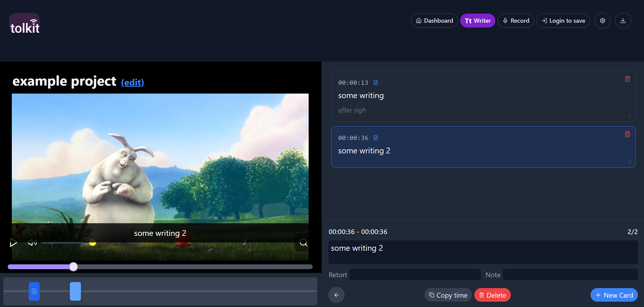Click the red Delete button
Image resolution: width=644 pixels, height=307 pixels.
pyautogui.click(x=492, y=295)
